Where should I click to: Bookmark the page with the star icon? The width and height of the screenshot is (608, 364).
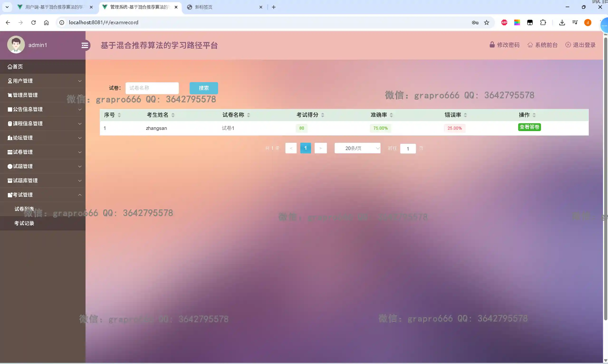487,23
